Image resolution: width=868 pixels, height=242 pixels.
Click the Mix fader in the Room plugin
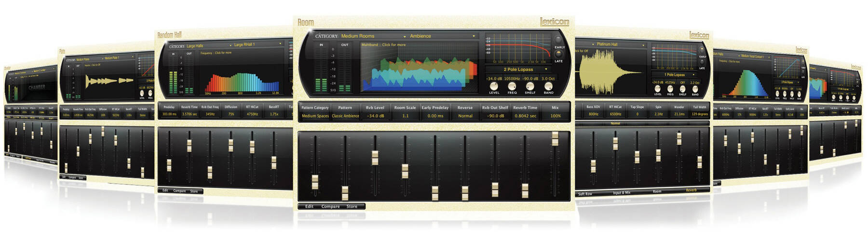point(555,139)
